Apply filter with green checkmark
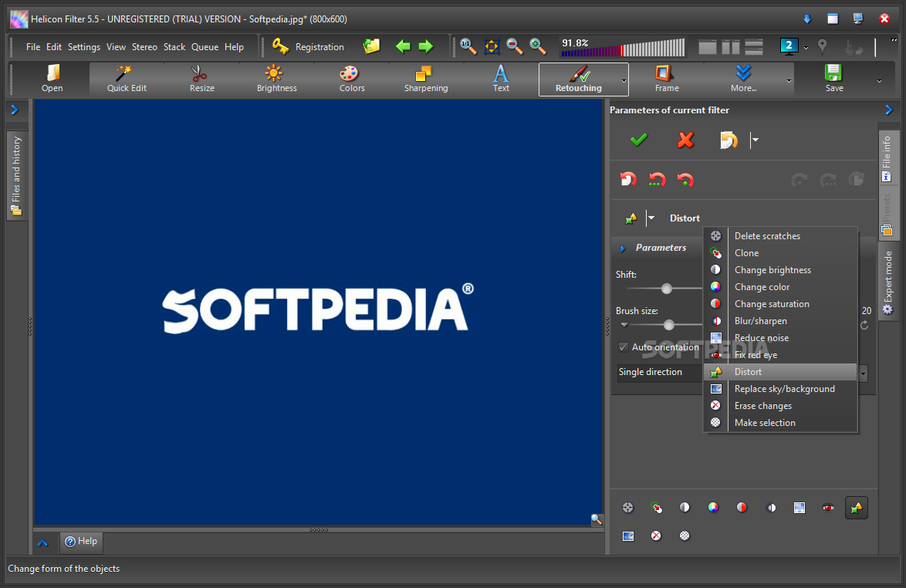 point(639,140)
